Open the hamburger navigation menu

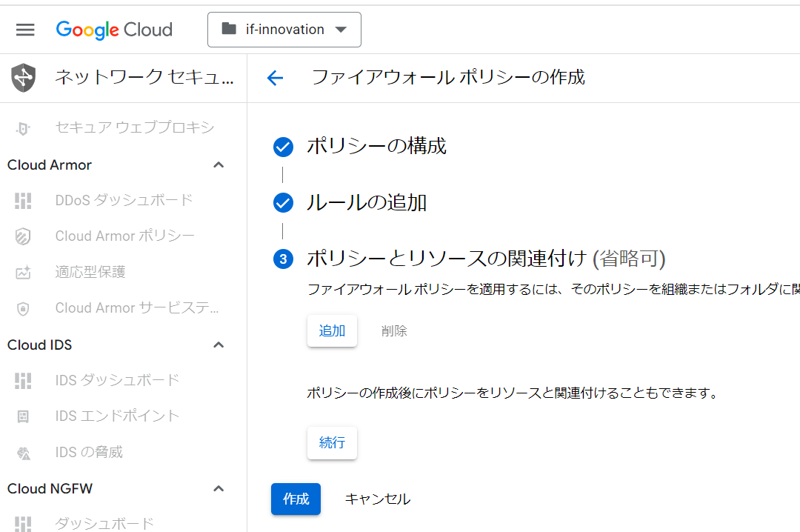(x=25, y=30)
